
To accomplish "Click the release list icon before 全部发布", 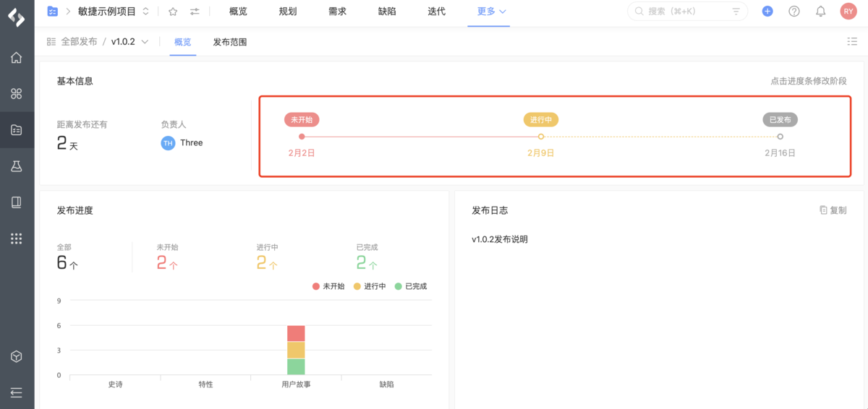I will point(51,42).
